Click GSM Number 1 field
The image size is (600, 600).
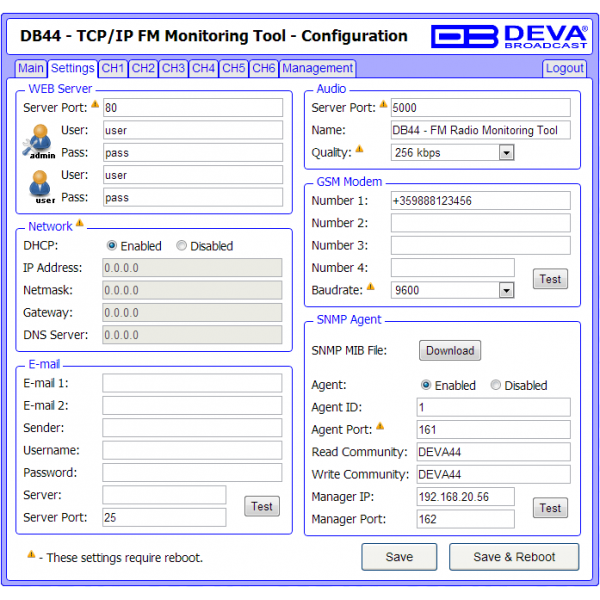[481, 201]
